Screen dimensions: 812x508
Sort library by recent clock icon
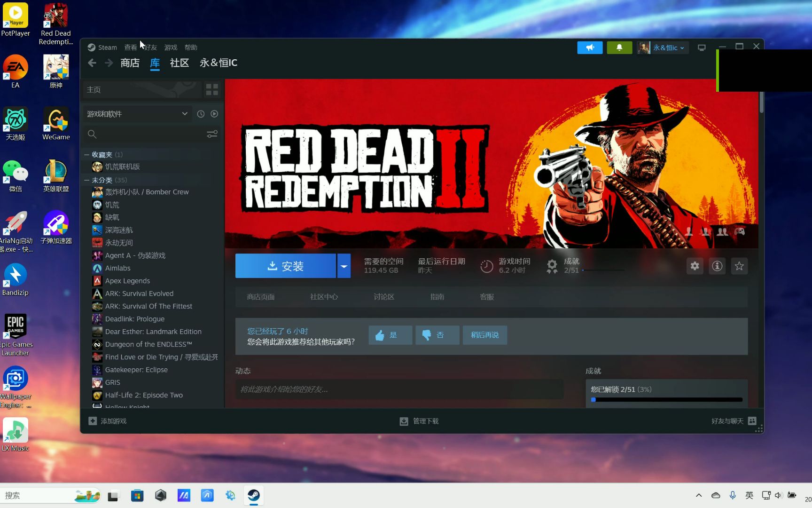pos(201,114)
